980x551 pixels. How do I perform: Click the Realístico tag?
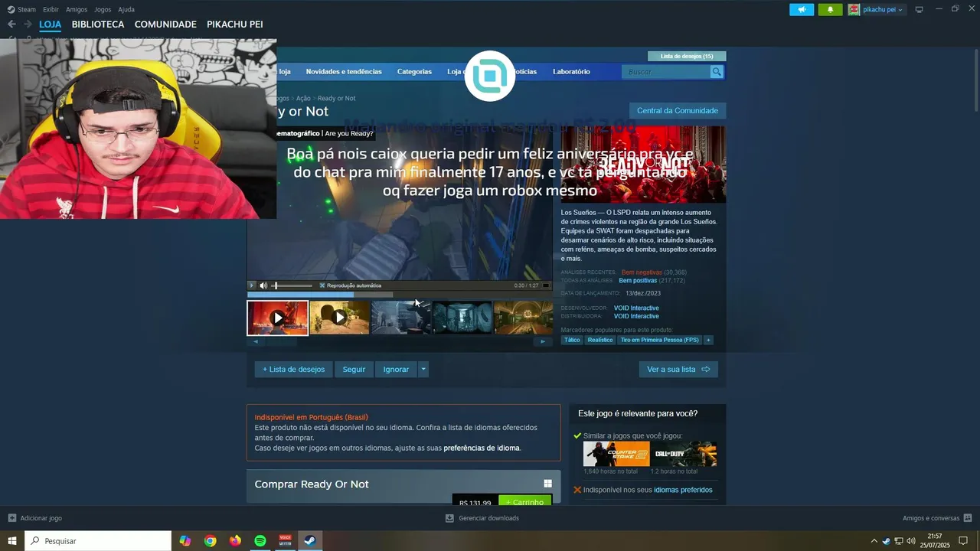tap(600, 340)
